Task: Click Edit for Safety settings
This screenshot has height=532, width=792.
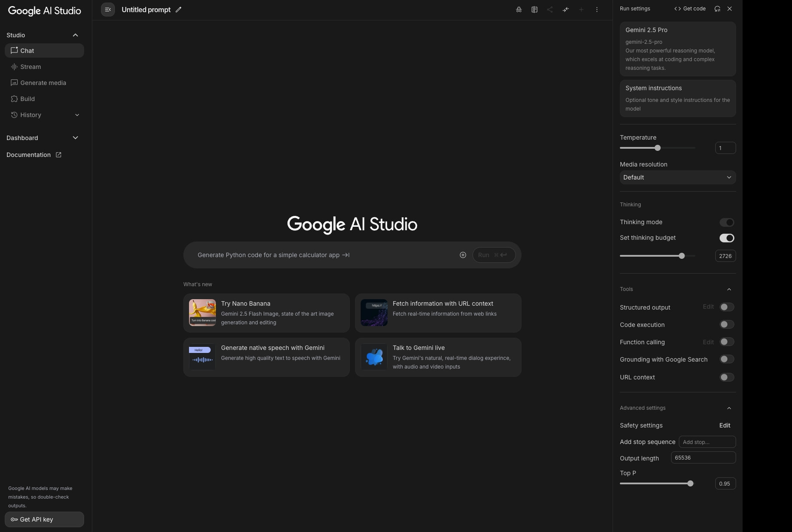Action: click(725, 425)
